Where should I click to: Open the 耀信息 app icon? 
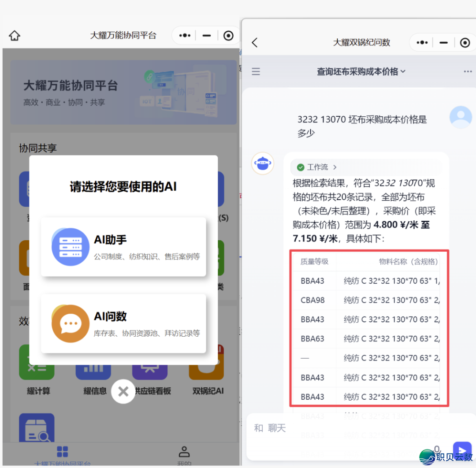[93, 372]
